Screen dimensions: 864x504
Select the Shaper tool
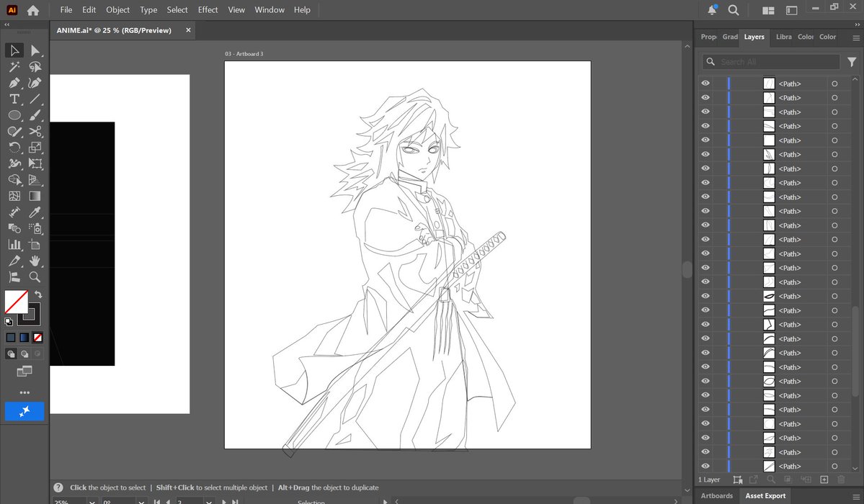click(x=14, y=132)
